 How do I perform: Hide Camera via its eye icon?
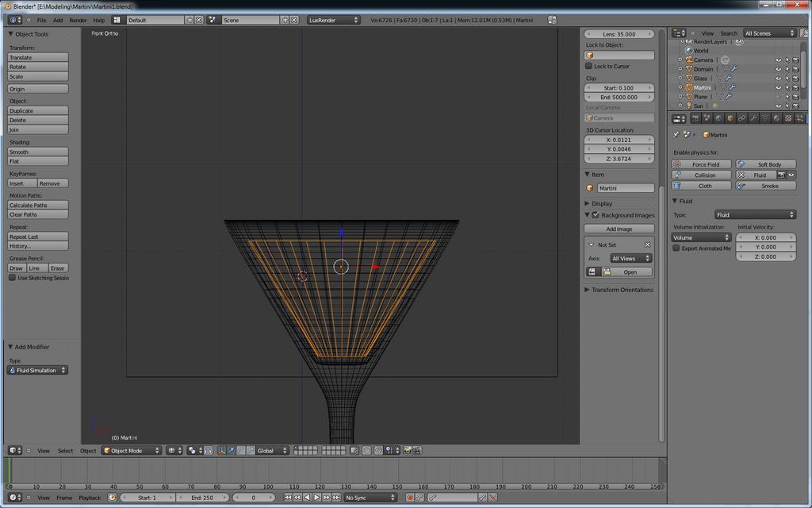pyautogui.click(x=779, y=60)
